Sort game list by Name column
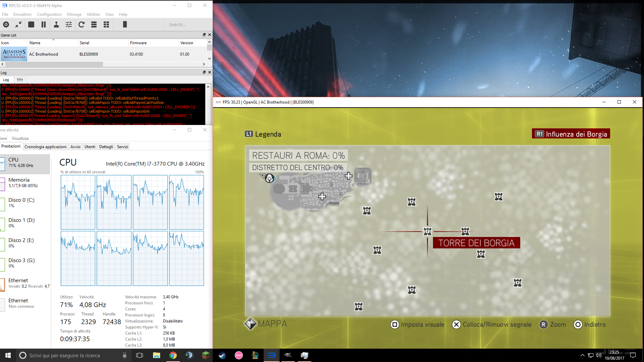Screen dimensions: 644x362 point(35,43)
